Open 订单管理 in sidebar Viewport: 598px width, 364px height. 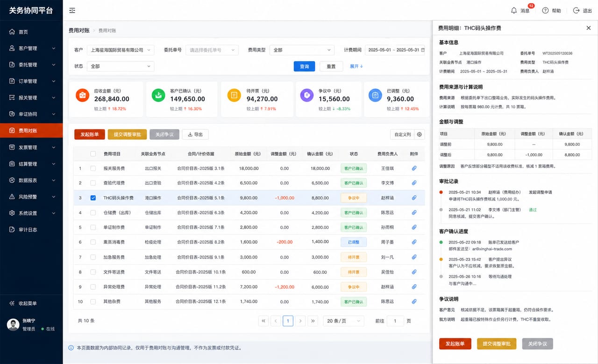pos(31,81)
